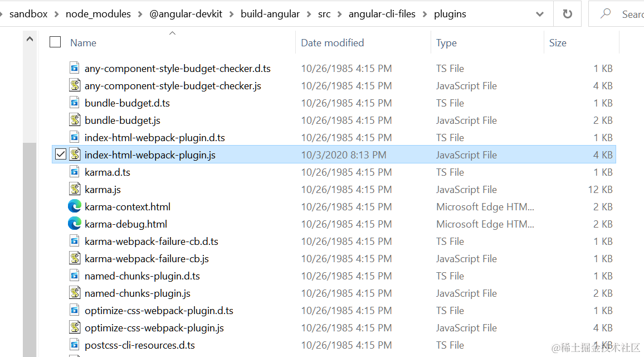This screenshot has width=644, height=357.
Task: Select file name karma.d.ts
Action: coord(107,172)
